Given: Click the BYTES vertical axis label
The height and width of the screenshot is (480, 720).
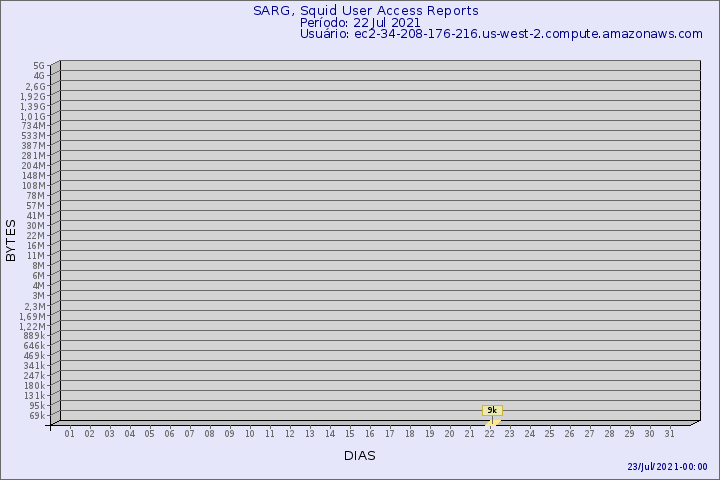Looking at the screenshot, I should pos(11,240).
